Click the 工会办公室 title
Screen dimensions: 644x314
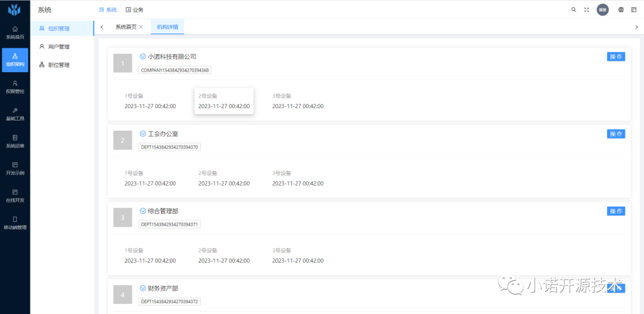pos(163,134)
